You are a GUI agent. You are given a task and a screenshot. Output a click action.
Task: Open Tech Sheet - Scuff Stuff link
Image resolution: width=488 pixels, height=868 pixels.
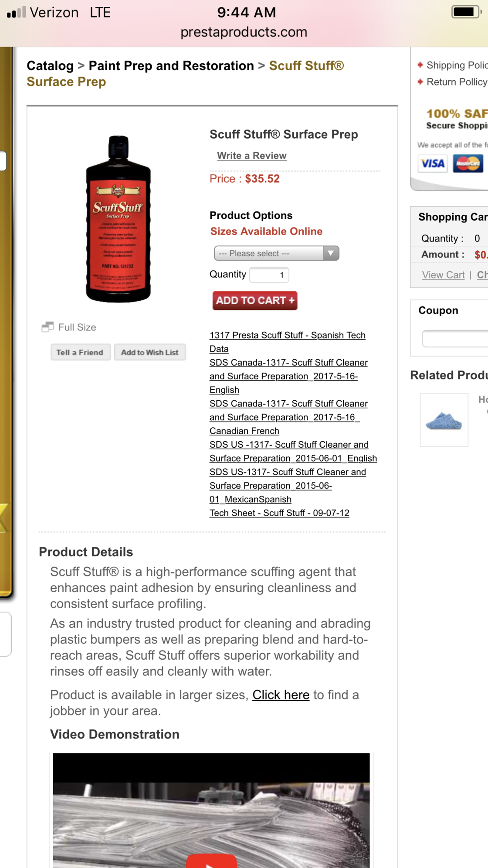[279, 513]
